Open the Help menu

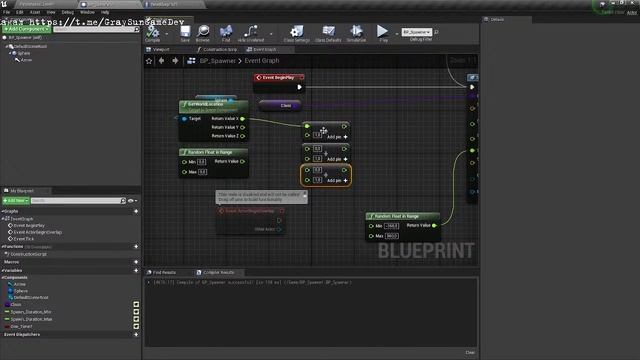click(105, 12)
